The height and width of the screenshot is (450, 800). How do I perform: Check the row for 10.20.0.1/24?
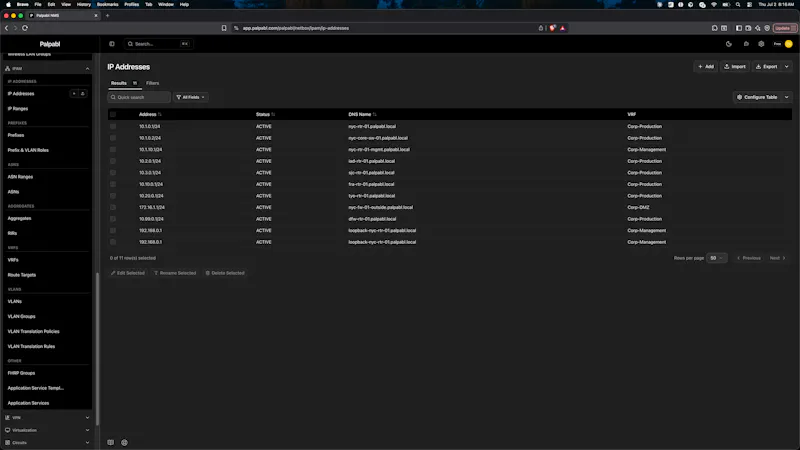[x=113, y=195]
